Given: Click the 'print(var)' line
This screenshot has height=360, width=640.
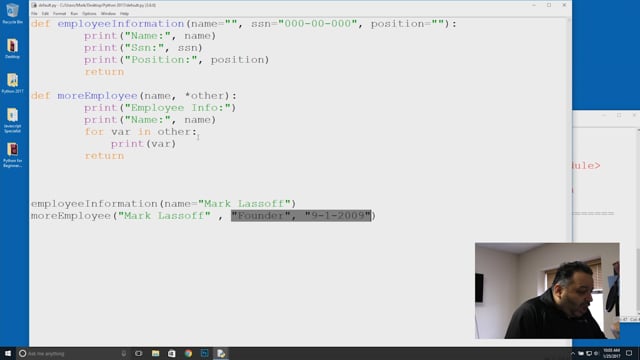Looking at the screenshot, I should click(143, 144).
